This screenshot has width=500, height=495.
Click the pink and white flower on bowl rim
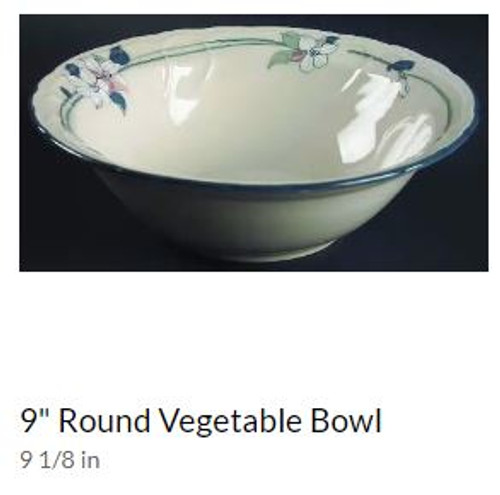pos(98,82)
